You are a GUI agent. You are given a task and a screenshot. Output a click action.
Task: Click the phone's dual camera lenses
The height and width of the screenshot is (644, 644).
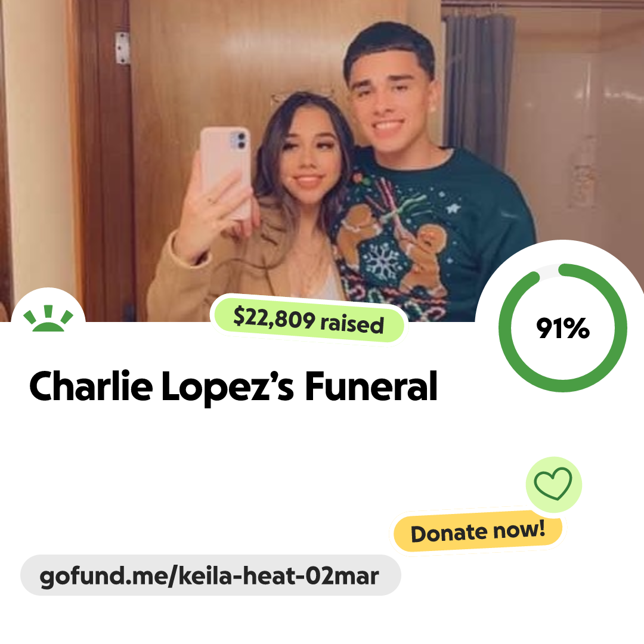coord(240,141)
